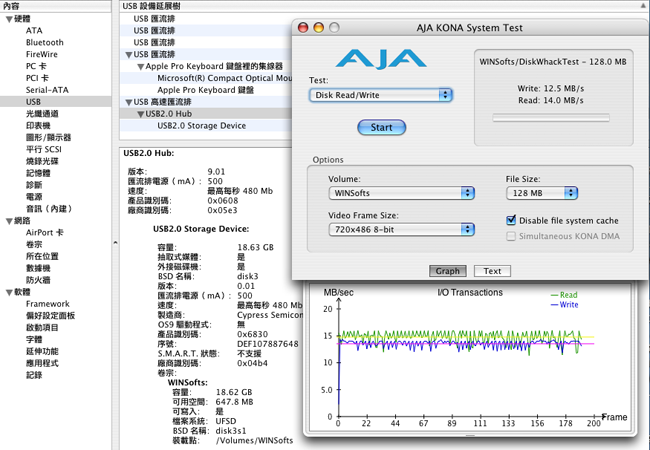Click the Read: 14.0 MB/s result
650x450 pixels.
click(551, 100)
